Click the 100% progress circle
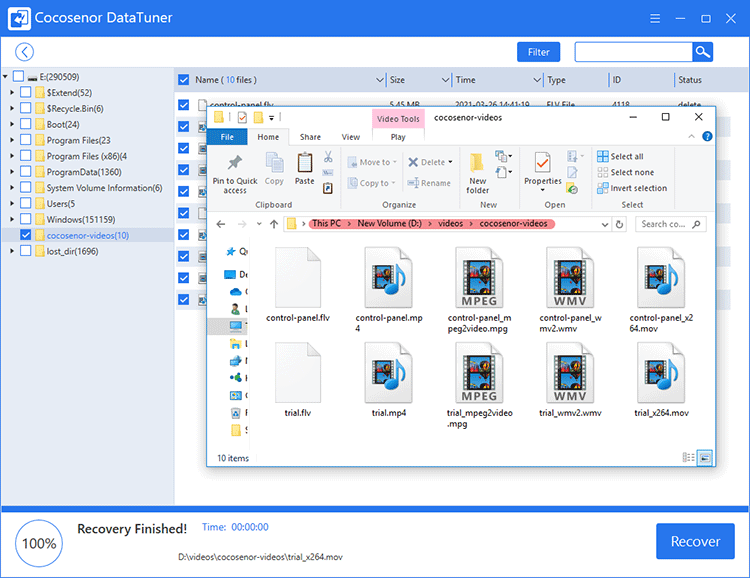The width and height of the screenshot is (750, 578). [39, 543]
